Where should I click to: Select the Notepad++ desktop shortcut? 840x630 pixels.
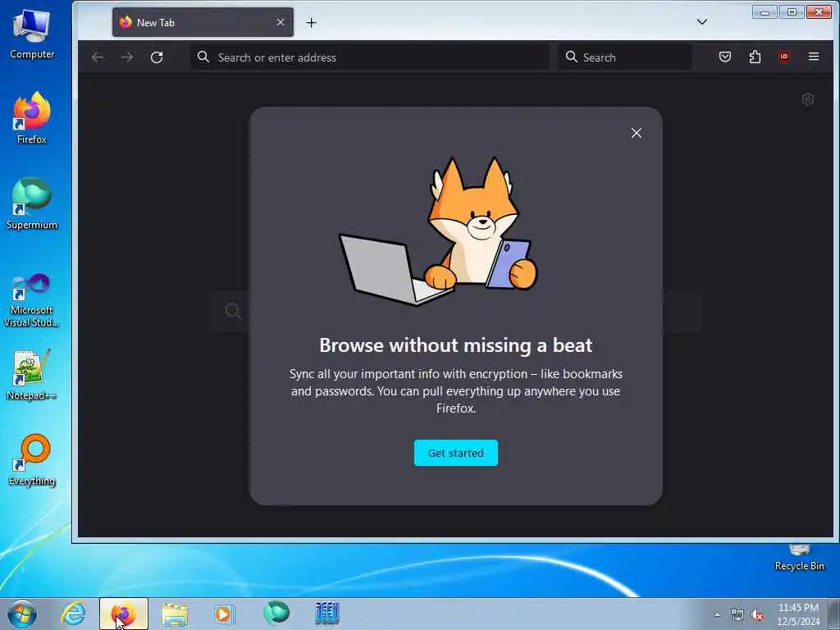(x=32, y=375)
